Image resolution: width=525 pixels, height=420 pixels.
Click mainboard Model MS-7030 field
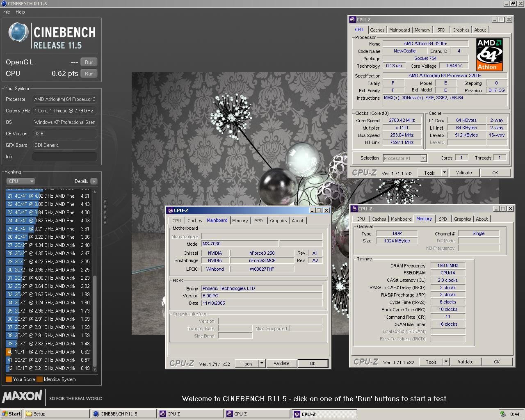pyautogui.click(x=240, y=244)
